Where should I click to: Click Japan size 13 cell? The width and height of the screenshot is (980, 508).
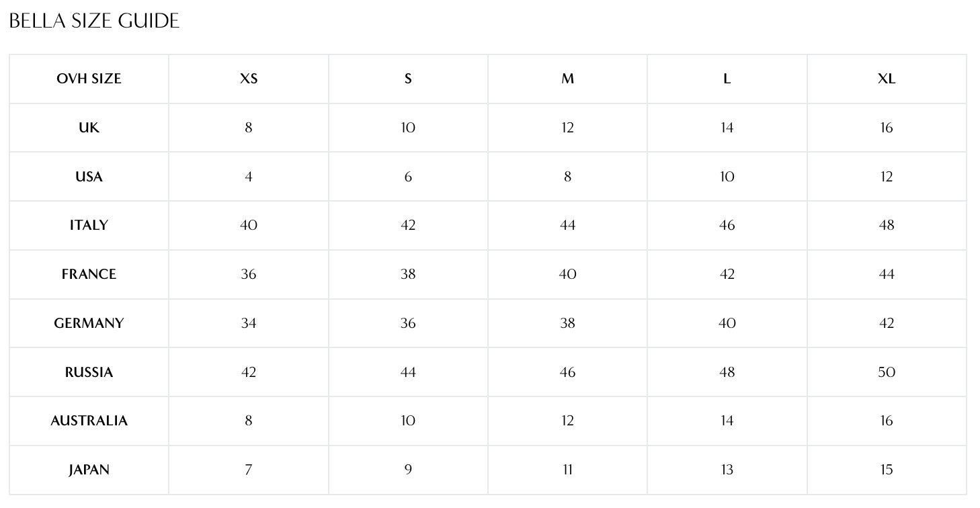coord(727,470)
